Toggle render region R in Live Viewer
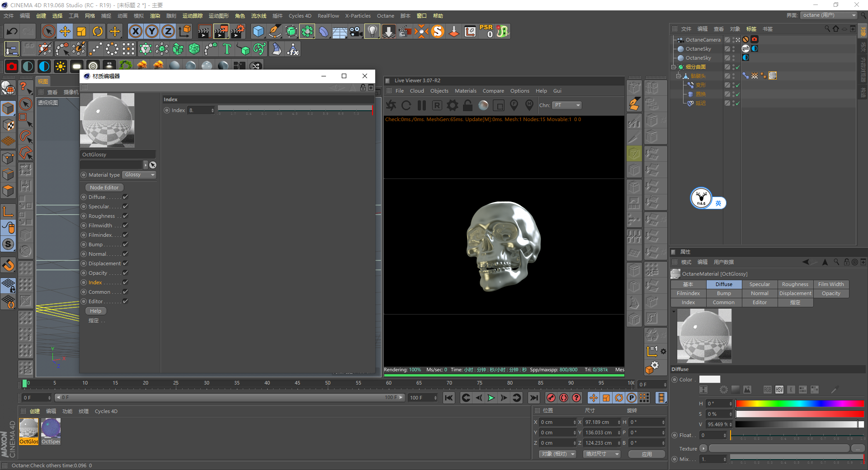 (437, 105)
